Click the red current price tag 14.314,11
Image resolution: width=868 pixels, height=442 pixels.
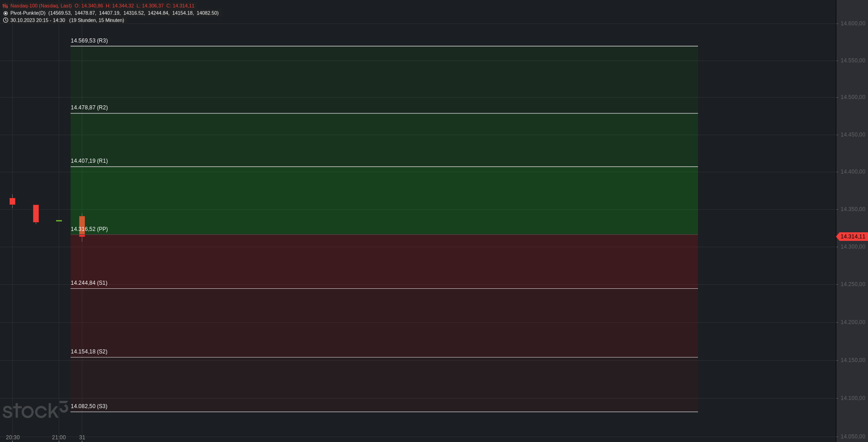(x=852, y=236)
